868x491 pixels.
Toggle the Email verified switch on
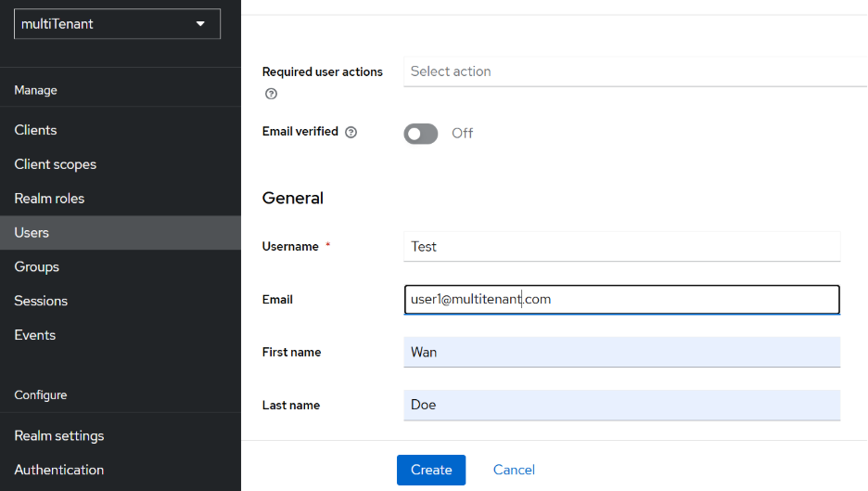pyautogui.click(x=420, y=134)
